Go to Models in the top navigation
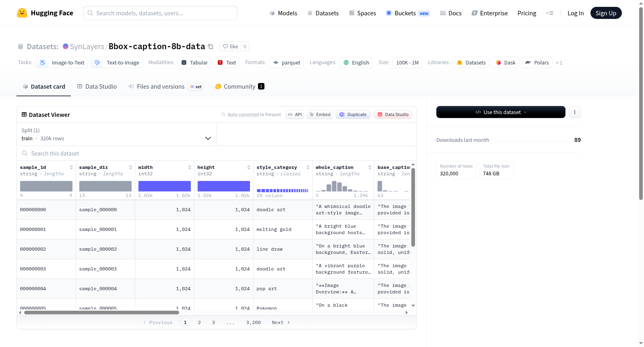Viewport: 644px width, 347px height. [x=283, y=13]
